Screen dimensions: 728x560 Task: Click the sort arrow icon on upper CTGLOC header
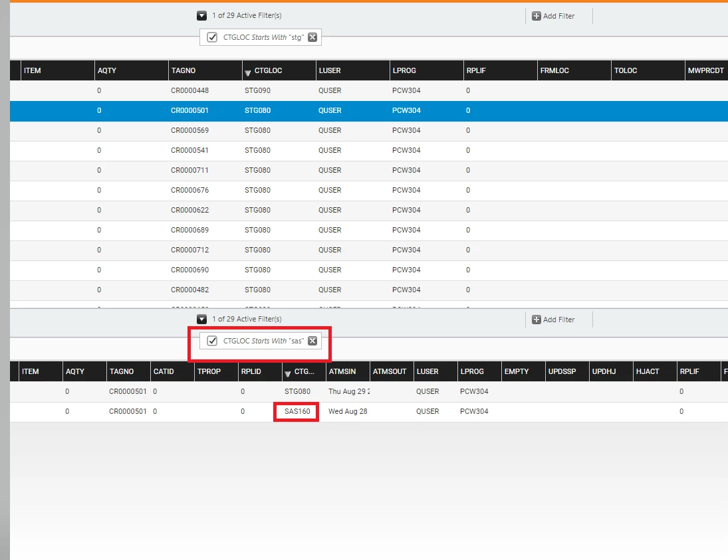click(247, 73)
